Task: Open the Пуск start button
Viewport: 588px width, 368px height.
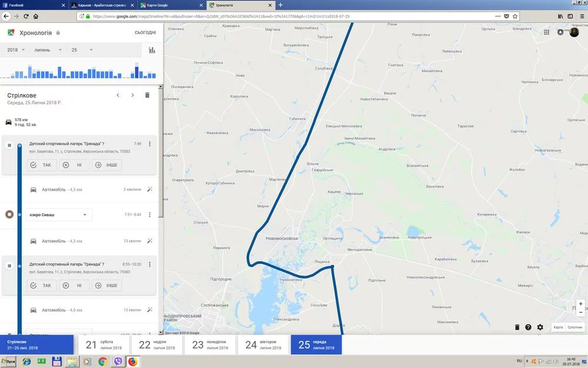Action: 8,362
